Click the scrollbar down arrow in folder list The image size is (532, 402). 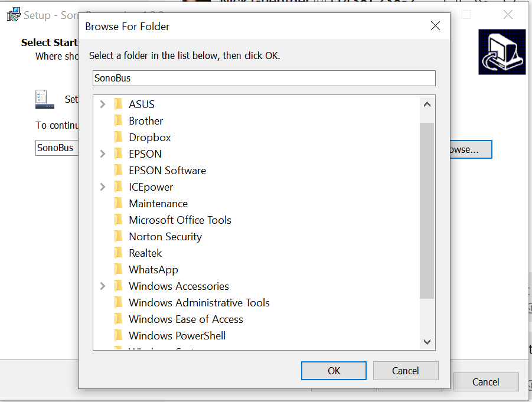(x=427, y=342)
